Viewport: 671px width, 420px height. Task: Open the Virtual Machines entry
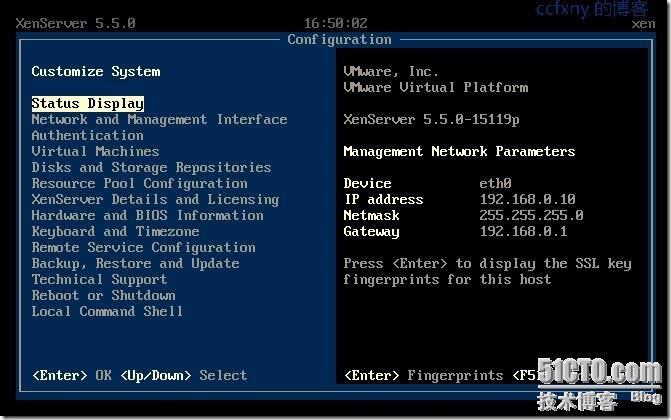coord(95,152)
